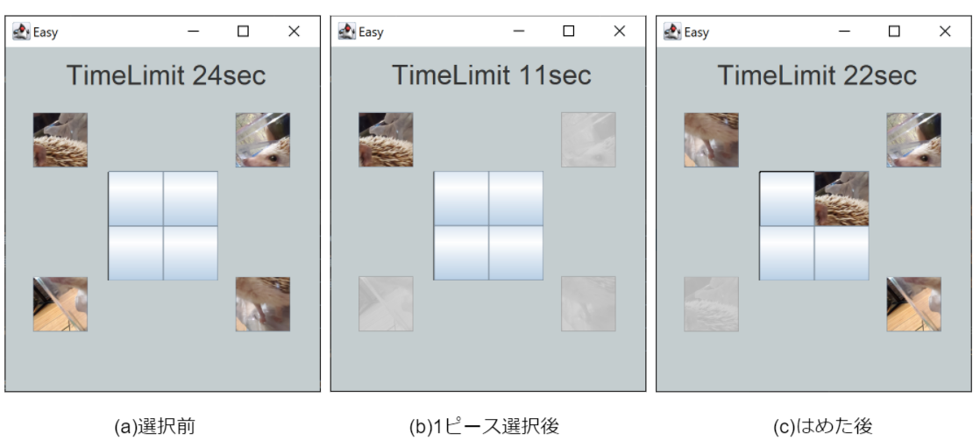Click placed spines tile in 22sec window grid
980x440 pixels.
pyautogui.click(x=842, y=198)
